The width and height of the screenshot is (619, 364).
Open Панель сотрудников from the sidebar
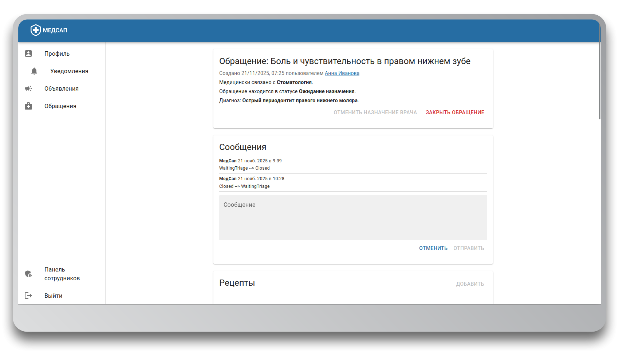[x=62, y=274]
